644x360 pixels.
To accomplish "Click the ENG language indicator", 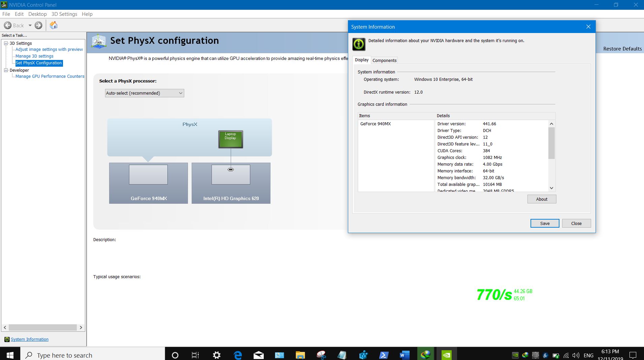I will [x=588, y=355].
